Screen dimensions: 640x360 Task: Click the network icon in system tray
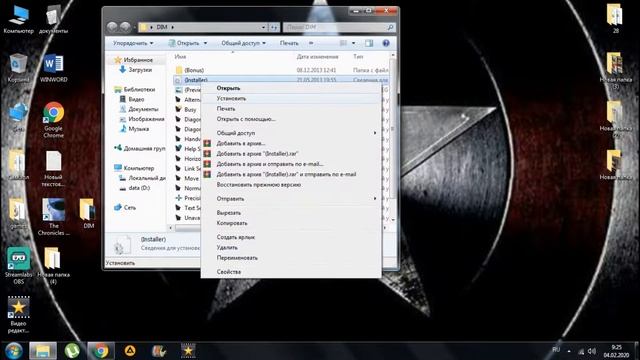tap(581, 351)
